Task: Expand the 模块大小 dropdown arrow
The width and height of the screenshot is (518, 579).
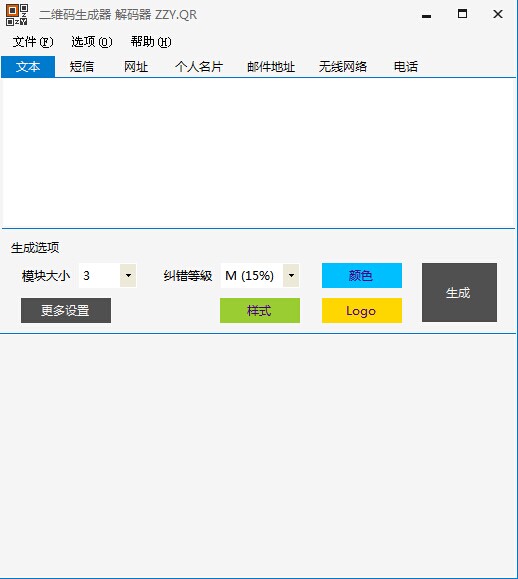Action: point(128,275)
